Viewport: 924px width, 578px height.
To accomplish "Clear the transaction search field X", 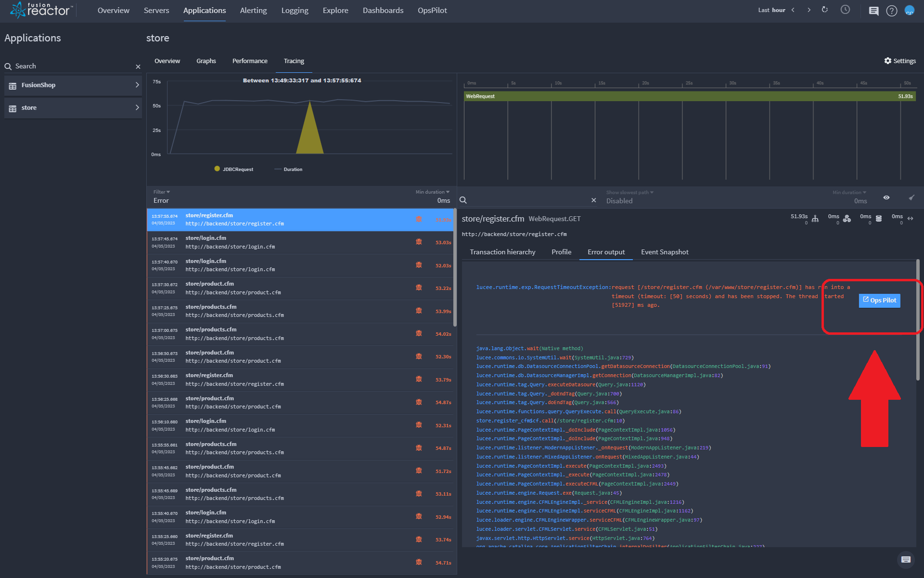I will click(593, 200).
